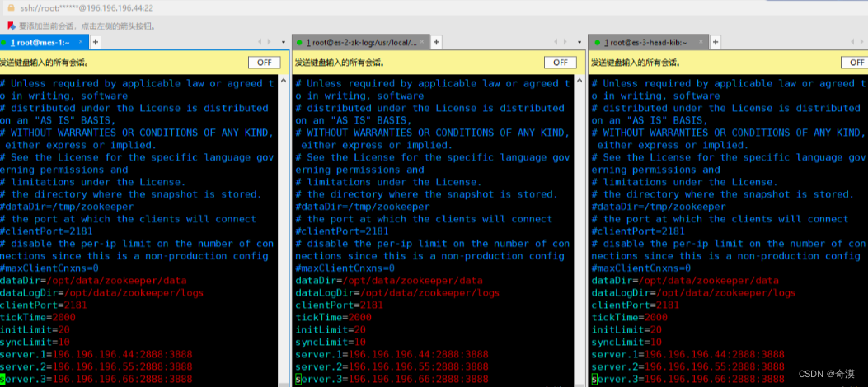This screenshot has width=868, height=387.
Task: Click the left tab scroll arrow in second pane
Action: (556, 42)
